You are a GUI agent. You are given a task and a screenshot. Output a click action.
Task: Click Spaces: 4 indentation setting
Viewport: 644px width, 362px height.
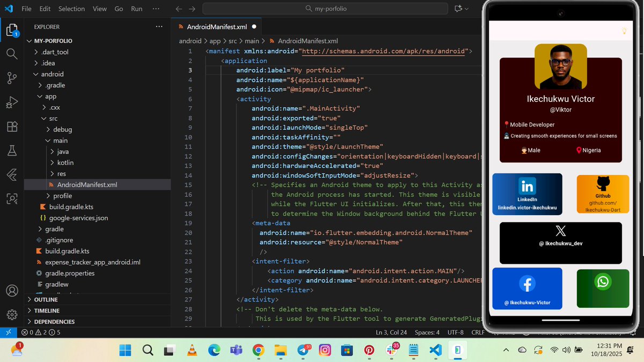pyautogui.click(x=427, y=333)
